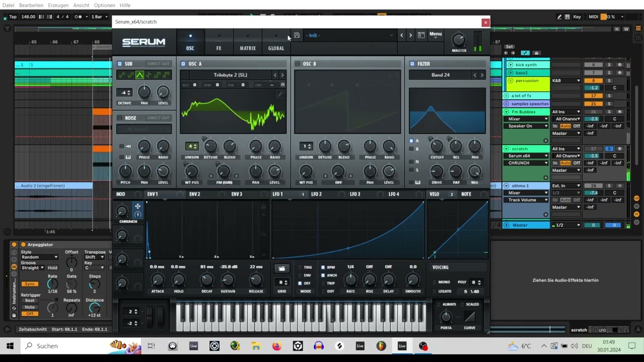644x362 pixels.
Task: Open the percussion track K&B input dropdown
Action: (x=566, y=80)
